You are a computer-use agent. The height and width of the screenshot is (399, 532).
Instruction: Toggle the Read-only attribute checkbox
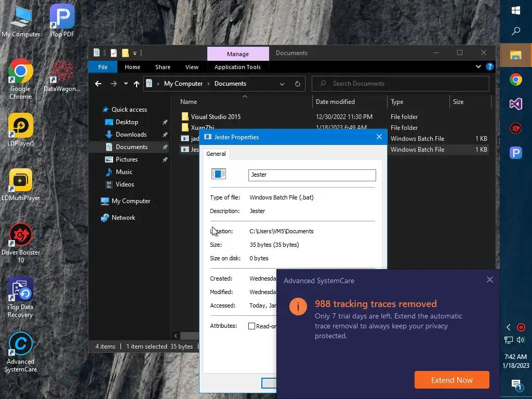click(251, 326)
